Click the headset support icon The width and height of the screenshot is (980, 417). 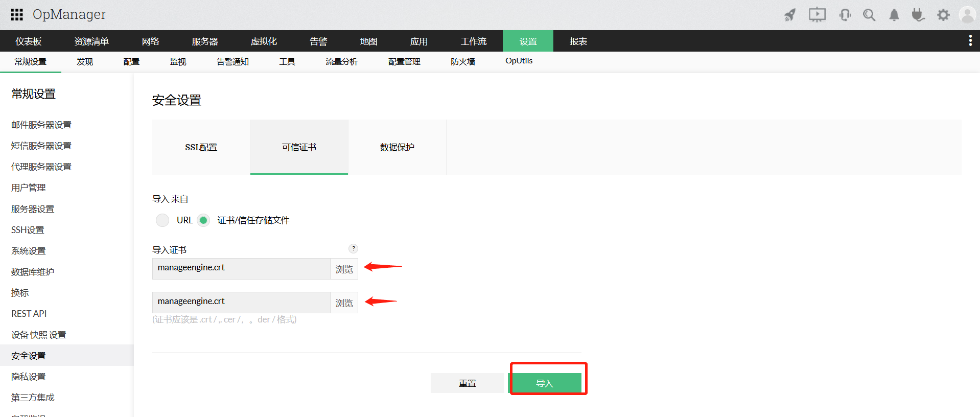pos(845,15)
